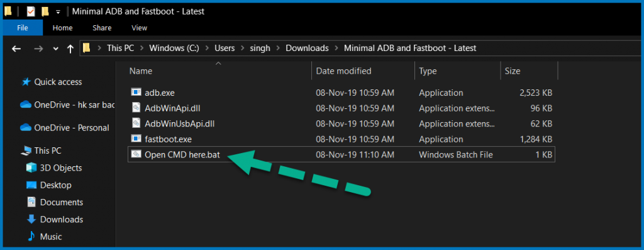Click the Documents icon in sidebar
This screenshot has width=644, height=250.
coord(31,202)
